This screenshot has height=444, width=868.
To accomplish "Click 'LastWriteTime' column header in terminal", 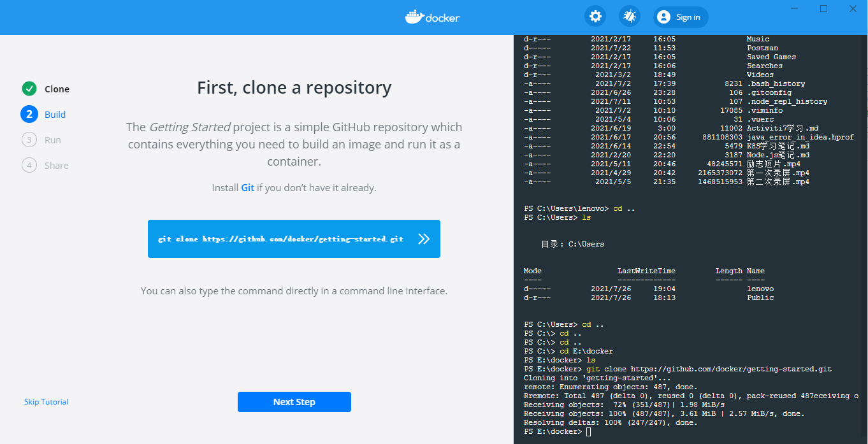I will (x=646, y=271).
